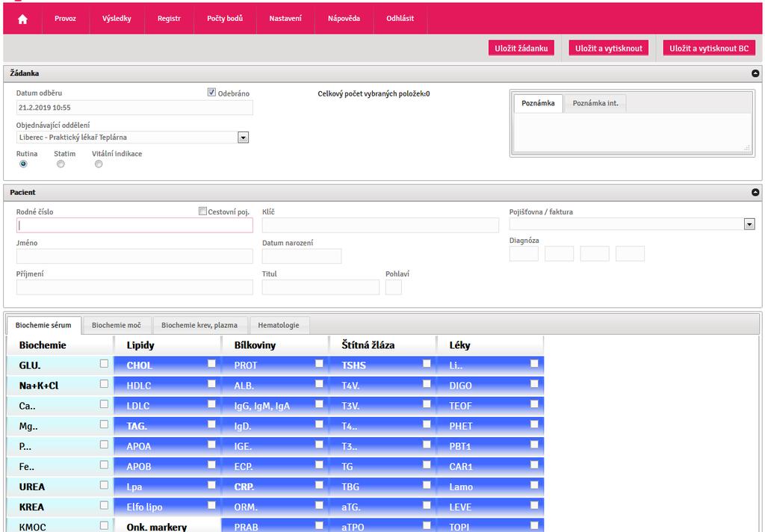Click the Jméno input field
The width and height of the screenshot is (765, 532).
pos(134,256)
